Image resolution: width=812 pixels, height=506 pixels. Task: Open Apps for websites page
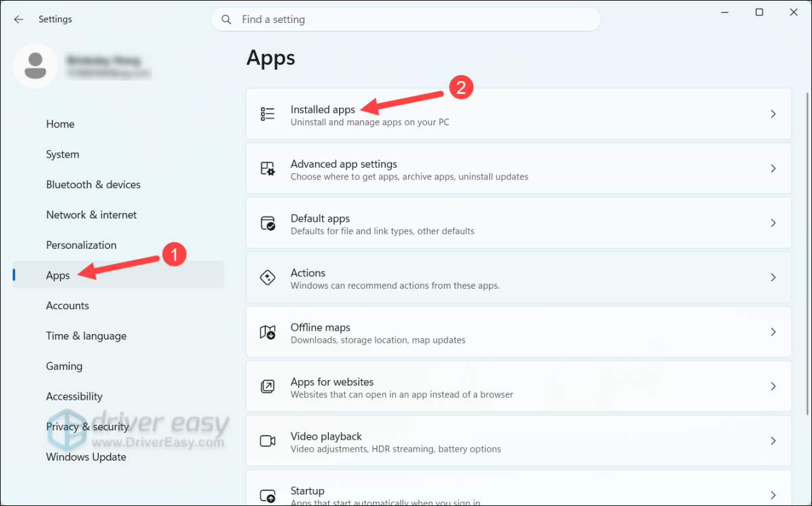[x=518, y=386]
